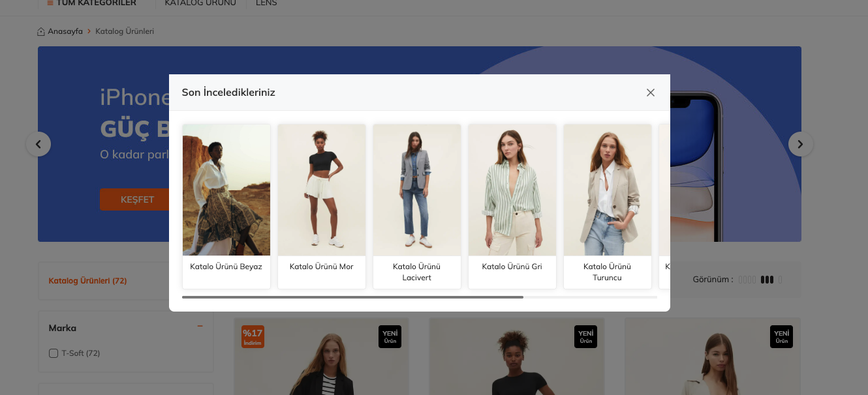Collapse the Marka filter section

pos(200,326)
